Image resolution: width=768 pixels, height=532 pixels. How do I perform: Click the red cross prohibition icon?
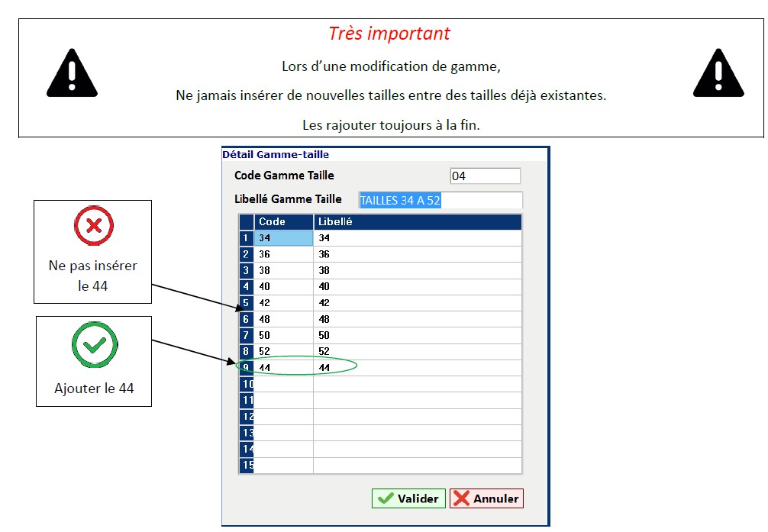pyautogui.click(x=93, y=226)
